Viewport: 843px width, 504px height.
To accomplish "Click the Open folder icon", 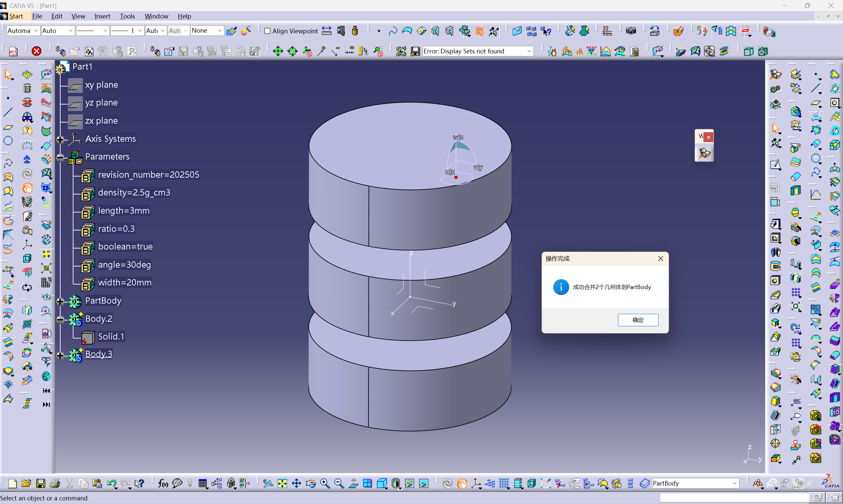I will [26, 483].
